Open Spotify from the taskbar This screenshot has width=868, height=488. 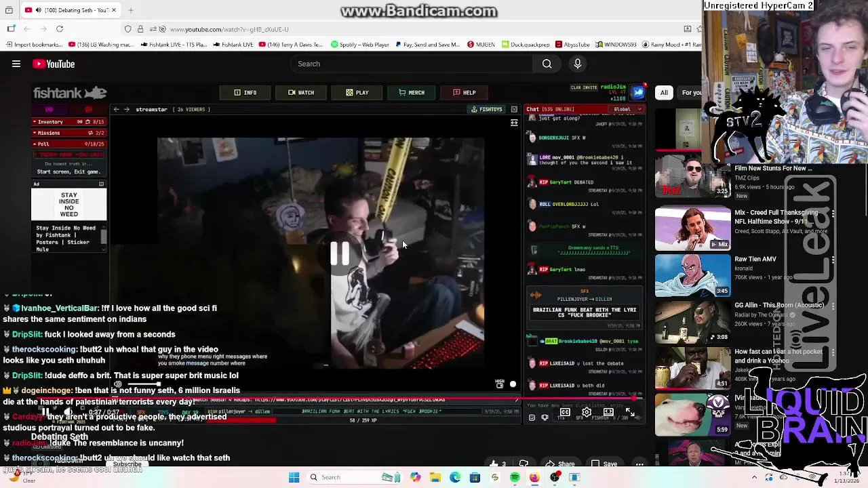point(515,477)
